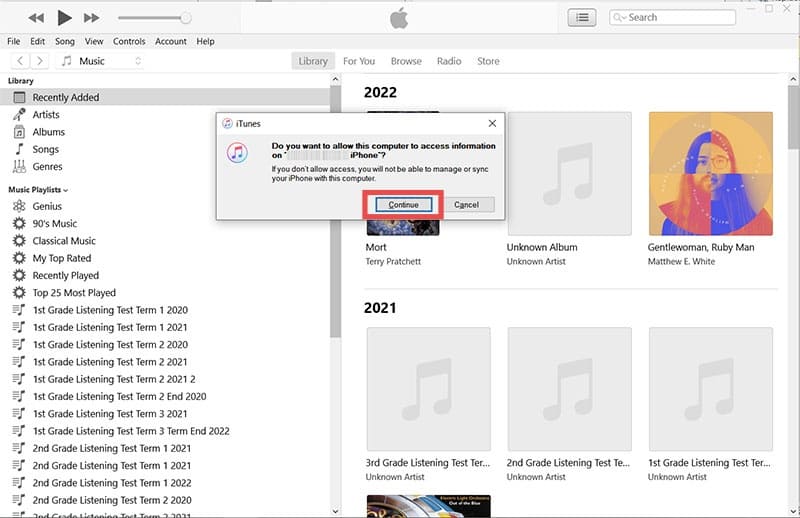
Task: Switch to the Browse tab
Action: tap(406, 61)
